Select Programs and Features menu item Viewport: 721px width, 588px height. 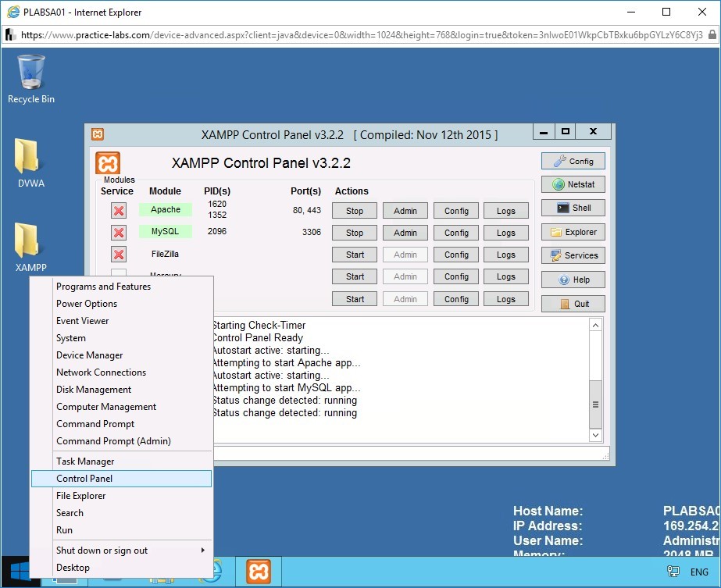[x=121, y=287]
